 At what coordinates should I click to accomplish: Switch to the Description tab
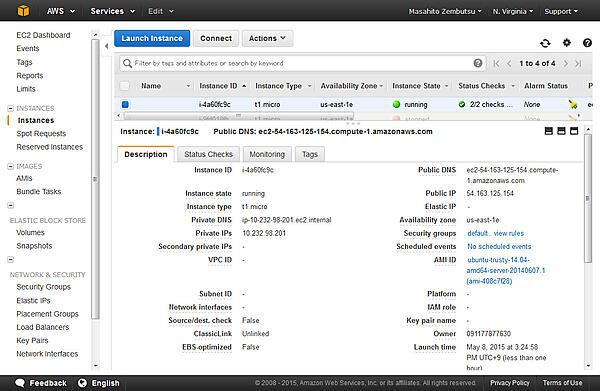146,154
